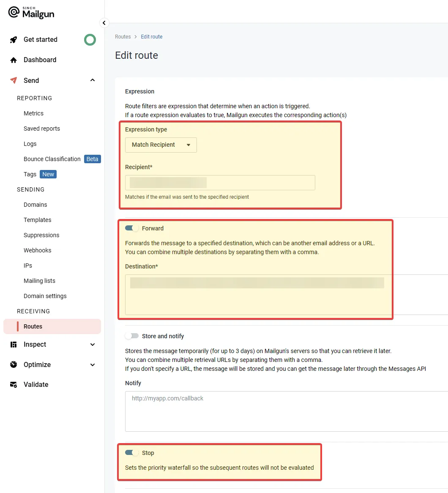Go to Webhooks in the sidebar
This screenshot has width=448, height=493.
click(37, 250)
